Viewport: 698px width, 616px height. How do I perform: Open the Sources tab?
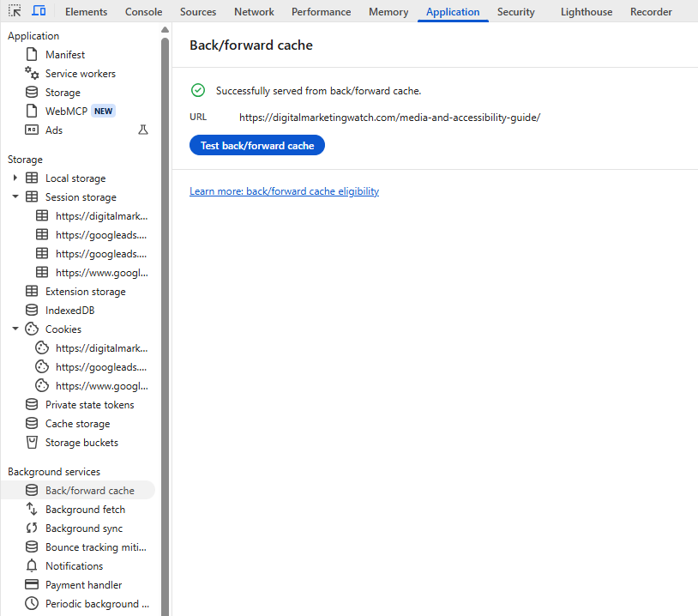(x=198, y=11)
